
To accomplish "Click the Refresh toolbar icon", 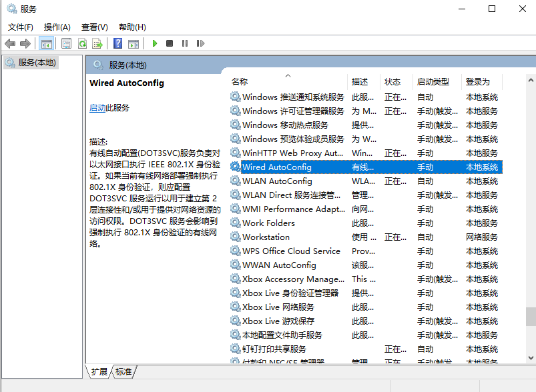I will point(82,43).
